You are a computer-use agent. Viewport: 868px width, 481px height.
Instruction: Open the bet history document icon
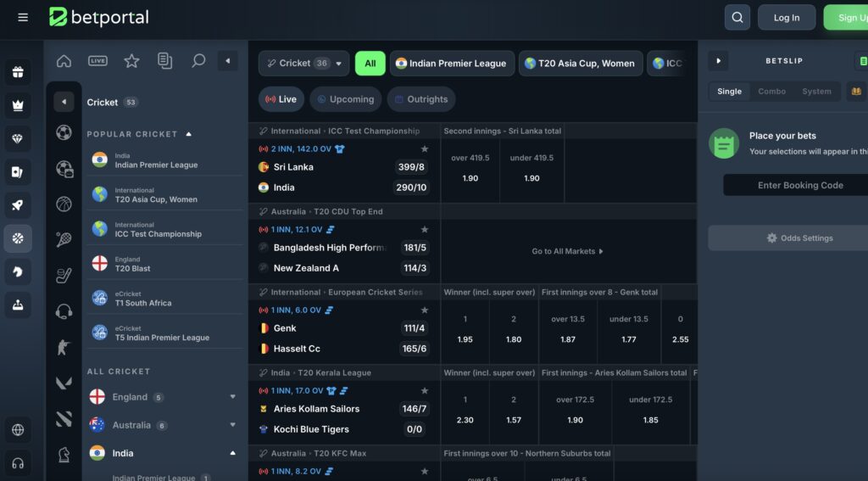tap(164, 61)
